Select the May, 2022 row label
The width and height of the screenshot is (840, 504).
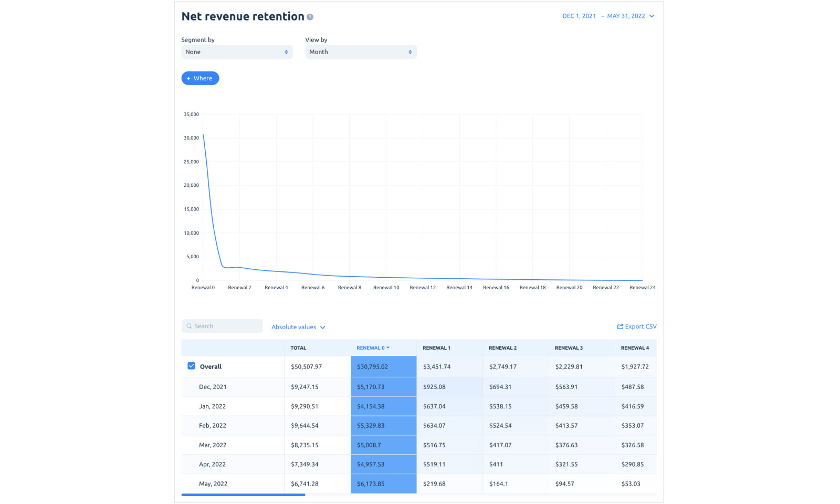coord(213,484)
